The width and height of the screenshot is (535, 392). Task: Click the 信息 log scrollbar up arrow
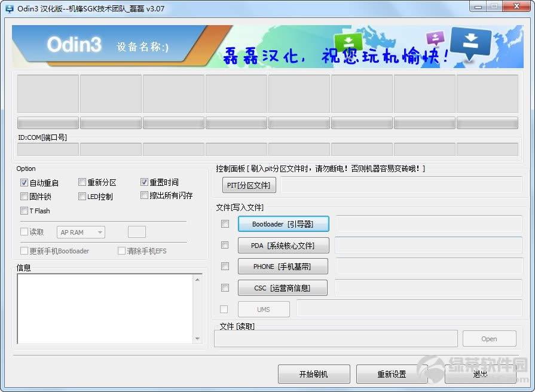(x=197, y=280)
